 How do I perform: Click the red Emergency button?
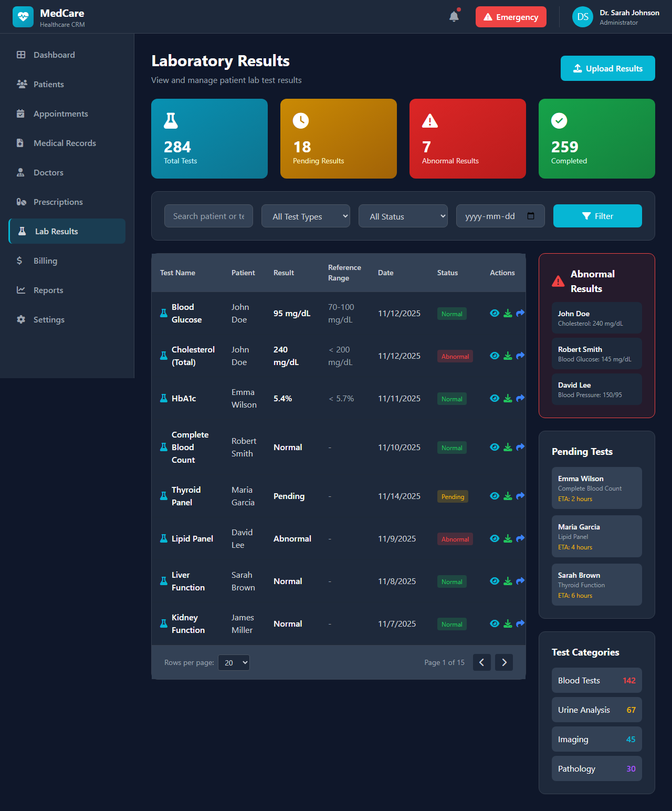pyautogui.click(x=511, y=17)
